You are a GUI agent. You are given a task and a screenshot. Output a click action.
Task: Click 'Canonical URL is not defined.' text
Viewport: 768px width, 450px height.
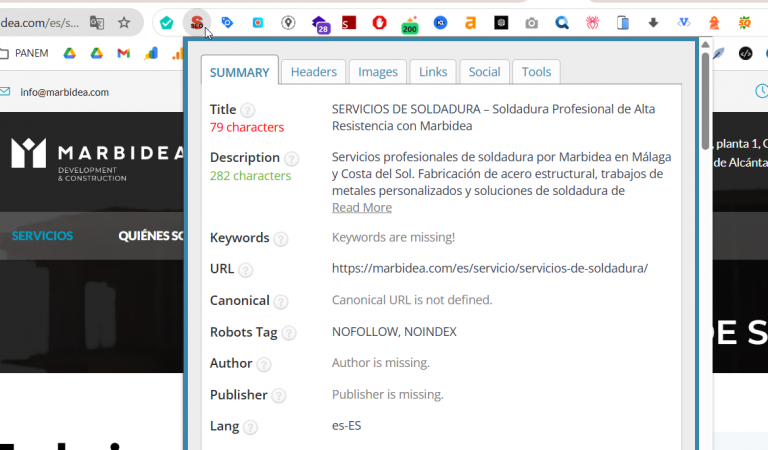coord(412,300)
